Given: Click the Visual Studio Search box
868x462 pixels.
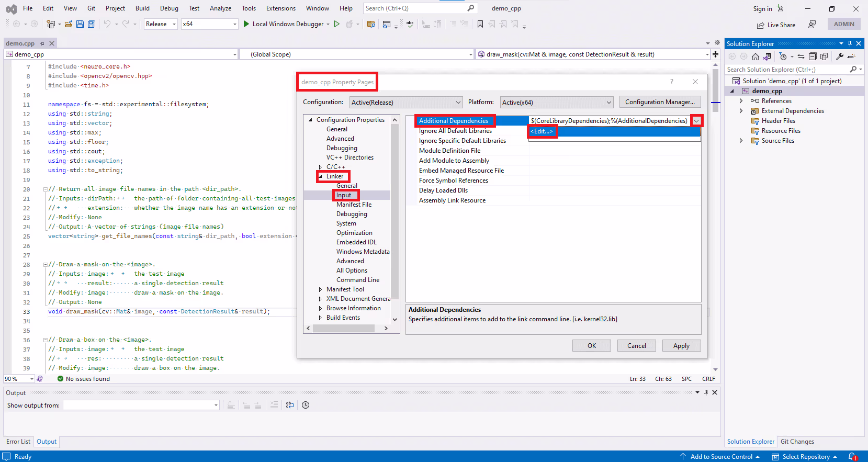Looking at the screenshot, I should tap(420, 8).
